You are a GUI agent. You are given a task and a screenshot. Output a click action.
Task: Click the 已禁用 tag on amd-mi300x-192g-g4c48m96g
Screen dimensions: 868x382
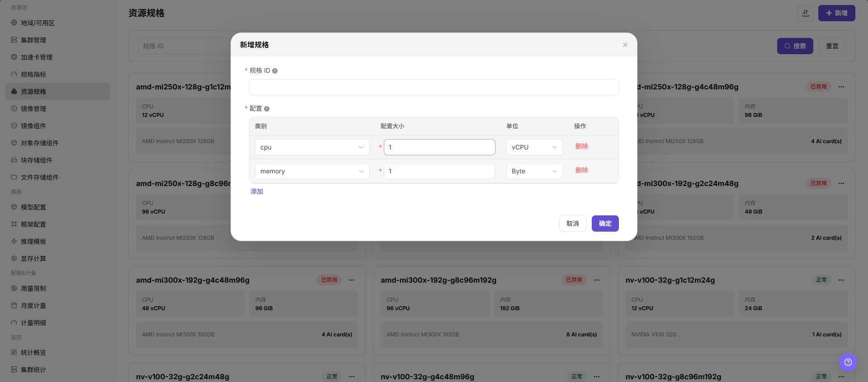coord(329,280)
